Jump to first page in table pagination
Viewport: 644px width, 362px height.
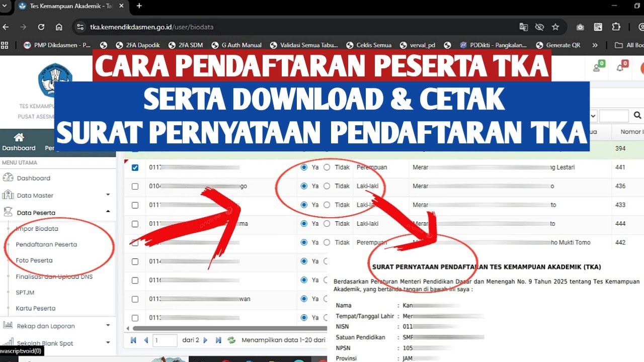[x=133, y=340]
